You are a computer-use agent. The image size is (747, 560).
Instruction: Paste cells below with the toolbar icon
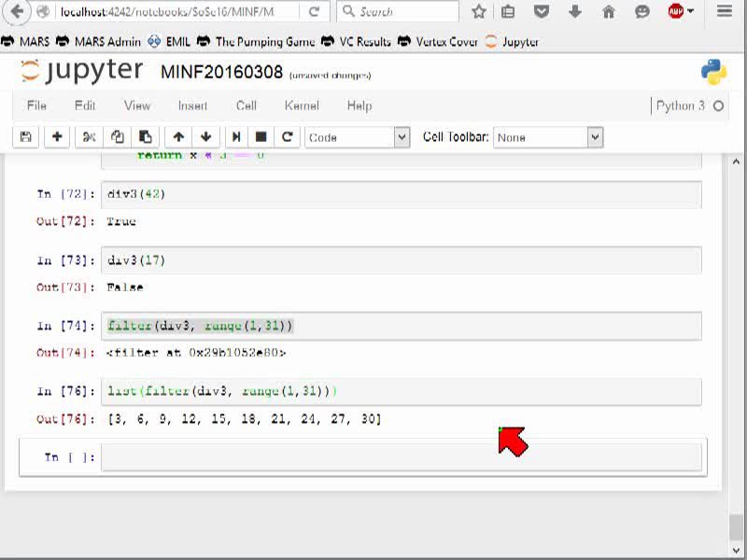pyautogui.click(x=146, y=137)
